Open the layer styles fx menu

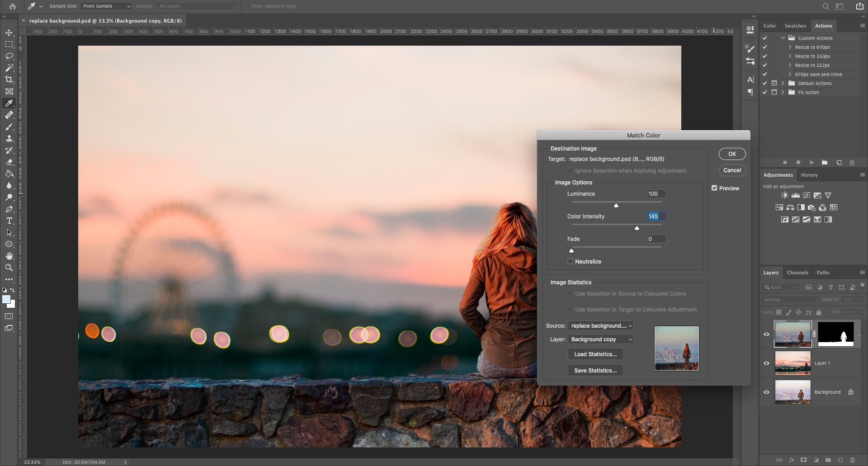click(x=791, y=460)
